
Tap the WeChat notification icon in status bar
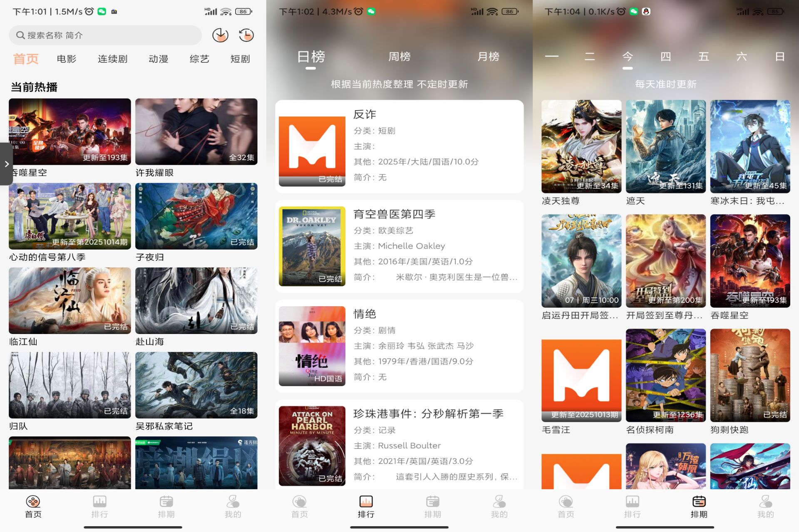coord(101,11)
